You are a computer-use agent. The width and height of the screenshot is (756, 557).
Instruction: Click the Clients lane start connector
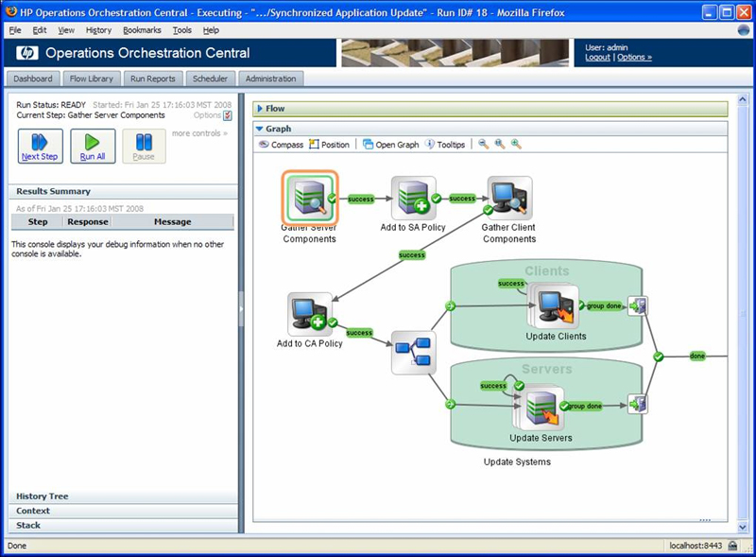click(x=451, y=306)
